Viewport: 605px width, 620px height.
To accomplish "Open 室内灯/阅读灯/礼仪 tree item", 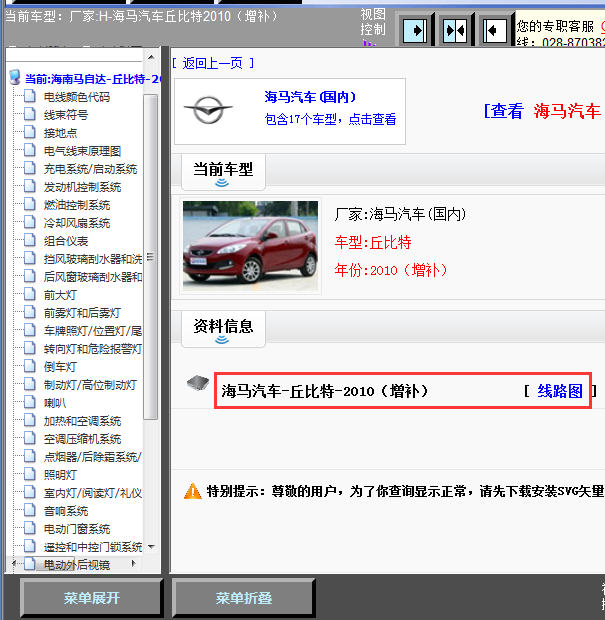I will pos(93,493).
